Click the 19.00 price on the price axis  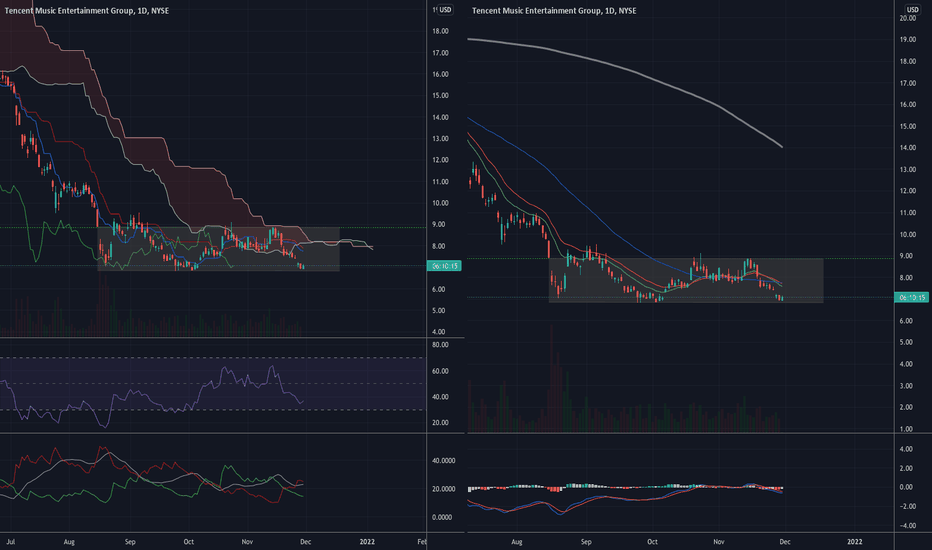click(908, 40)
